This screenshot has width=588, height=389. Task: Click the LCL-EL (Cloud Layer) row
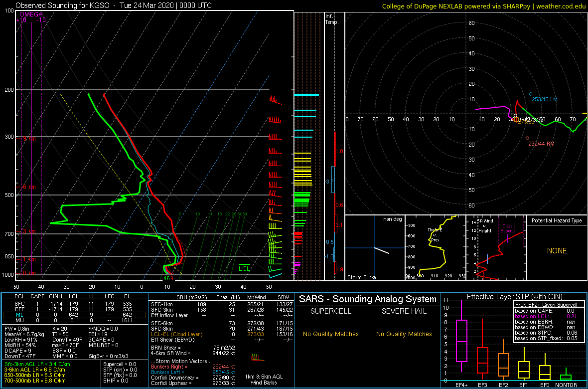point(221,334)
